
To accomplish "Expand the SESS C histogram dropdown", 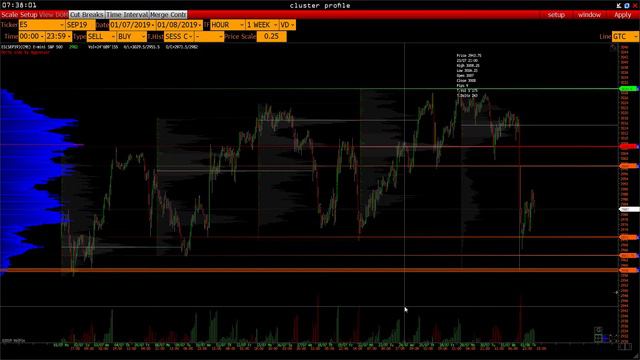I will point(179,37).
